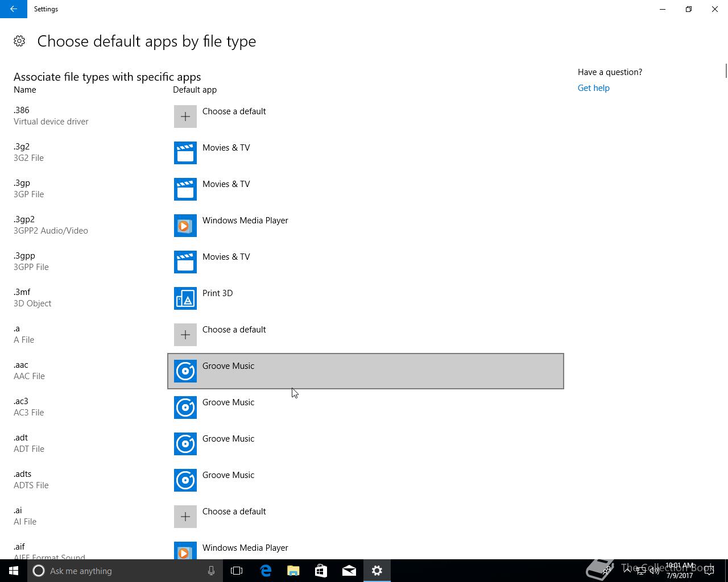728x582 pixels.
Task: Click the plus icon for .386 file type
Action: point(185,117)
